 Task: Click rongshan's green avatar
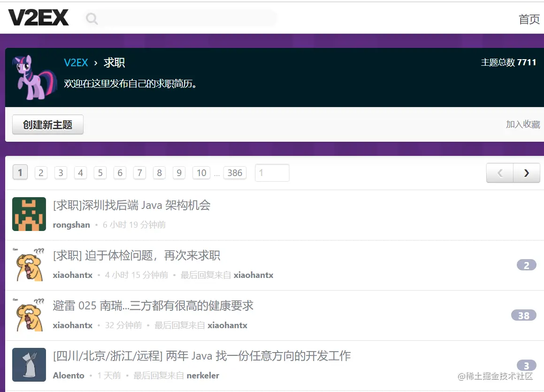(29, 214)
